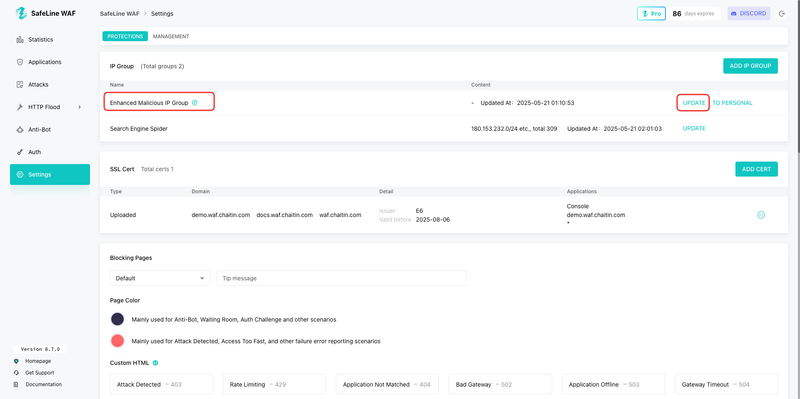Click the Settings gear icon in sidebar
The width and height of the screenshot is (800, 399).
tap(20, 174)
